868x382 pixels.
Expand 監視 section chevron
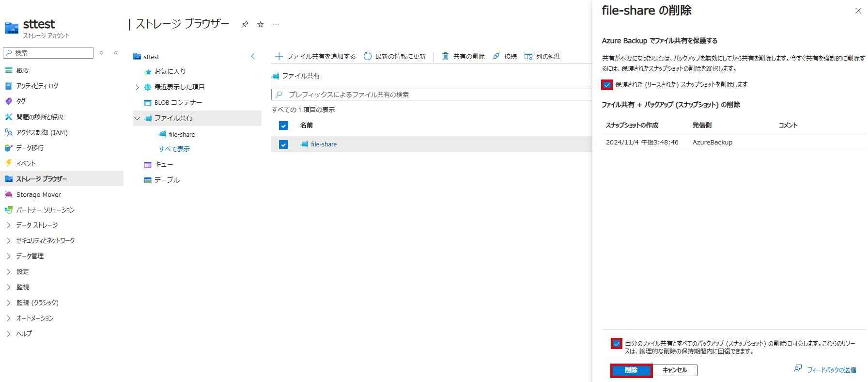(x=9, y=287)
